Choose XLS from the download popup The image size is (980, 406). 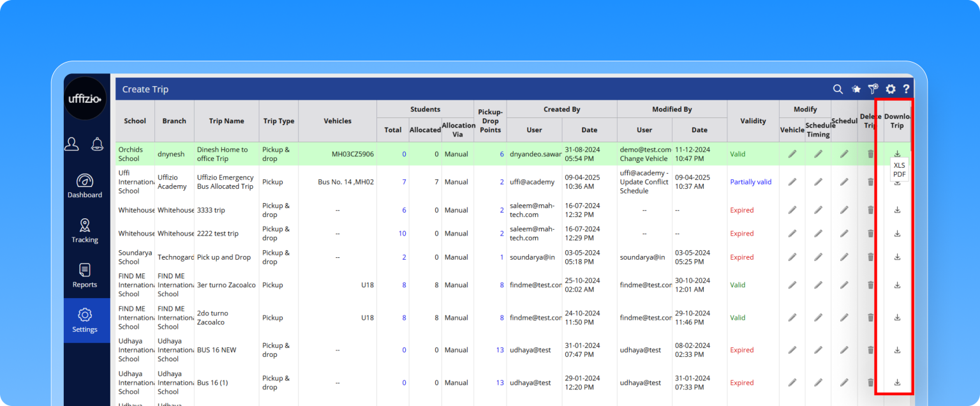pyautogui.click(x=899, y=165)
